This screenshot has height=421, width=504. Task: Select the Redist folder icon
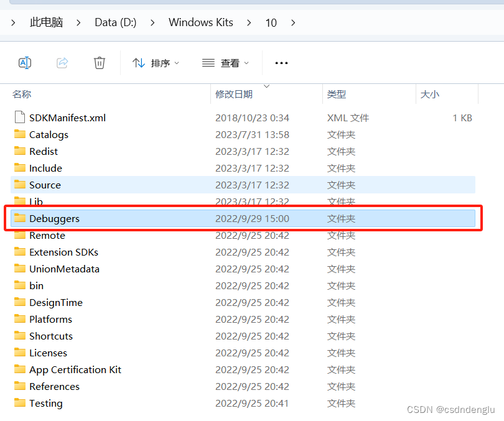pos(20,150)
